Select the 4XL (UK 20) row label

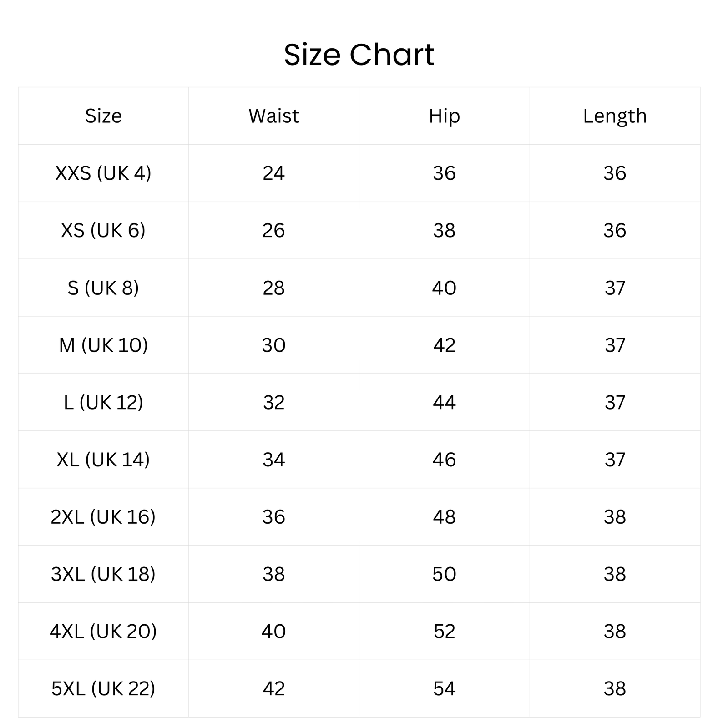103,632
